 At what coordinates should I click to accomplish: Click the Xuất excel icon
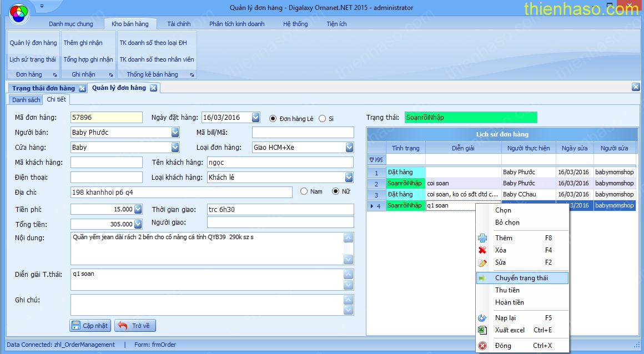(482, 330)
